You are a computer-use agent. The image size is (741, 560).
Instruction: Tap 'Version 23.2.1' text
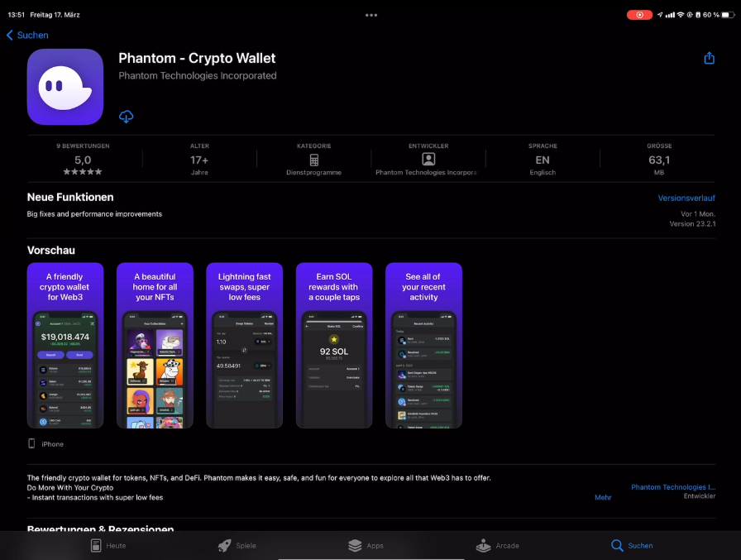(692, 224)
